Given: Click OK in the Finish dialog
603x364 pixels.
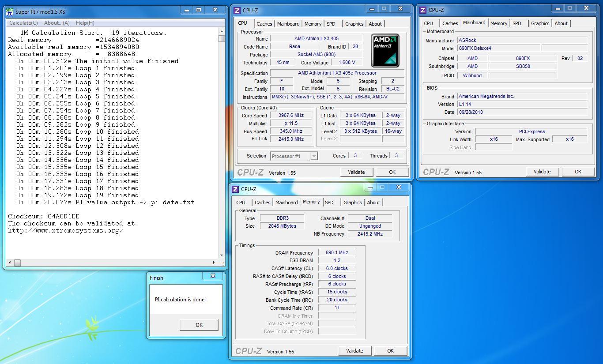Looking at the screenshot, I should pos(199,325).
